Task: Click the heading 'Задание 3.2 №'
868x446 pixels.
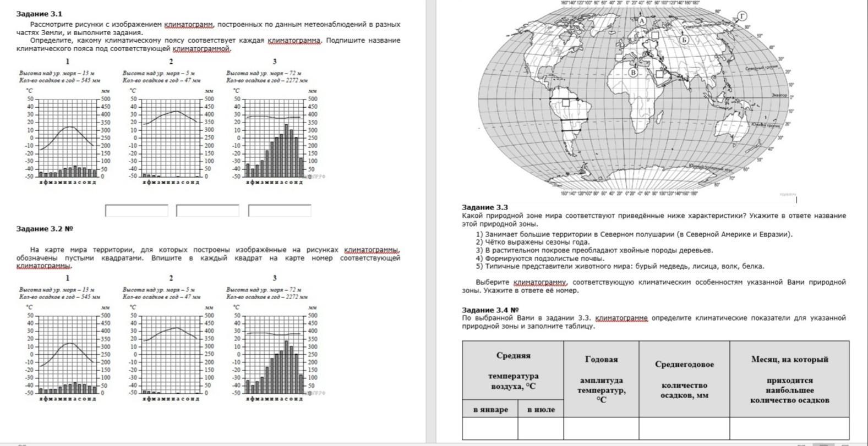Action: tap(45, 229)
